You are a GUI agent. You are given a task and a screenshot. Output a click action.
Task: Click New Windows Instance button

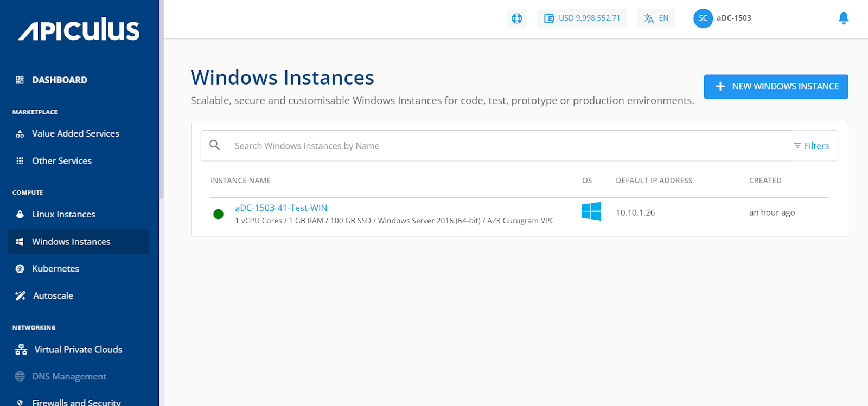tap(775, 87)
